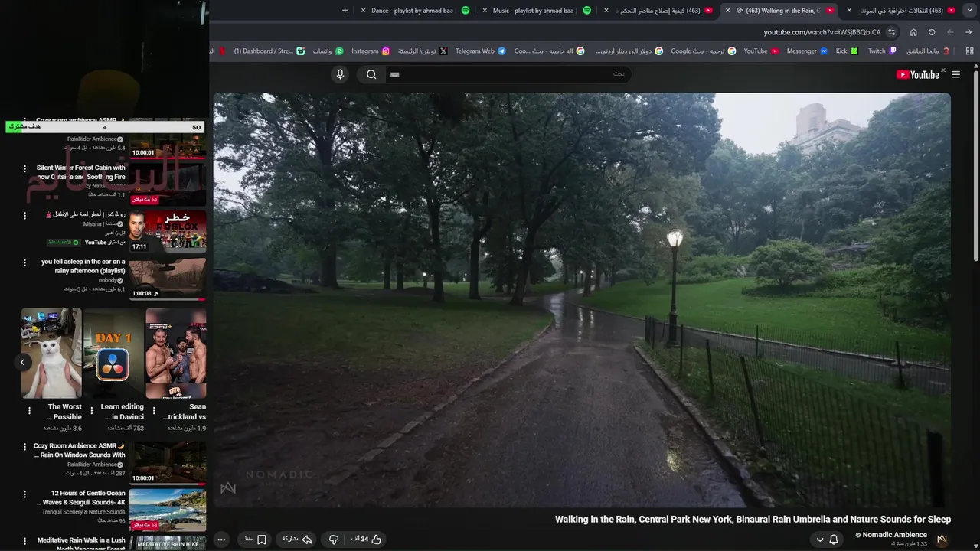The image size is (980, 551).
Task: Open Kick bookmark
Action: tap(847, 51)
